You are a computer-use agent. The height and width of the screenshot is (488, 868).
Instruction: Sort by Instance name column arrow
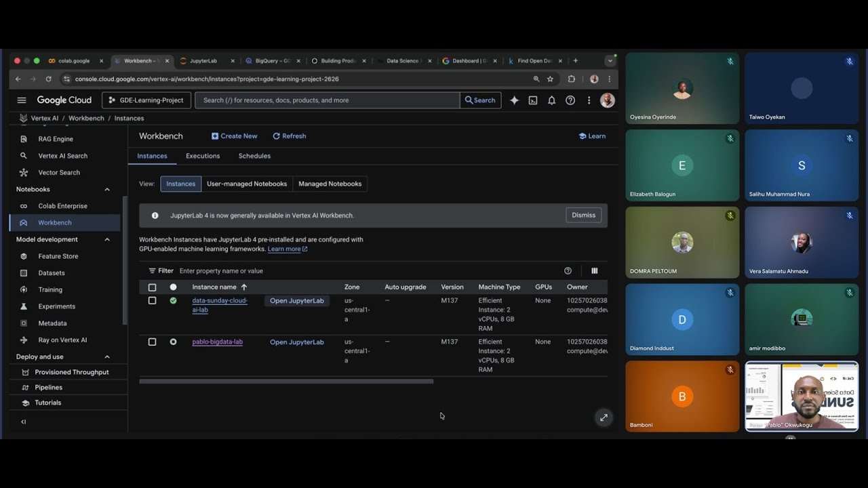click(244, 287)
